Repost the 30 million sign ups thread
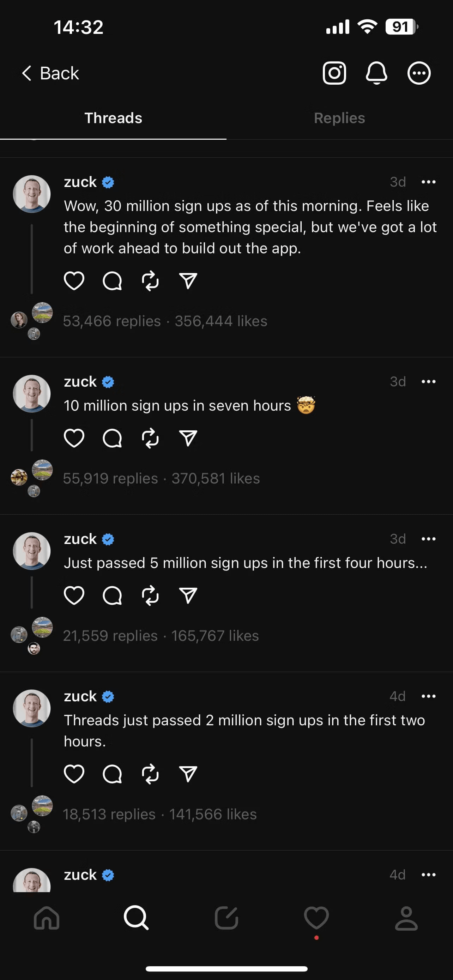 (150, 281)
